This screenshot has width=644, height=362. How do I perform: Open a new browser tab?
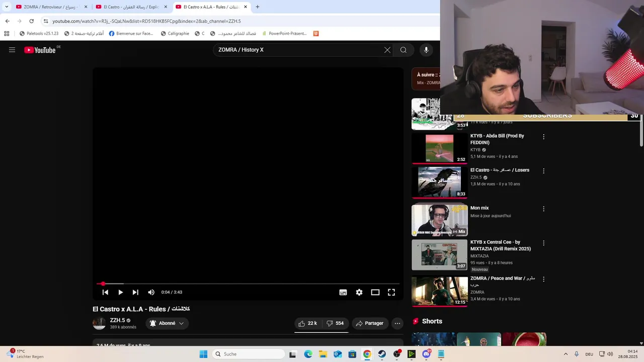pyautogui.click(x=258, y=7)
